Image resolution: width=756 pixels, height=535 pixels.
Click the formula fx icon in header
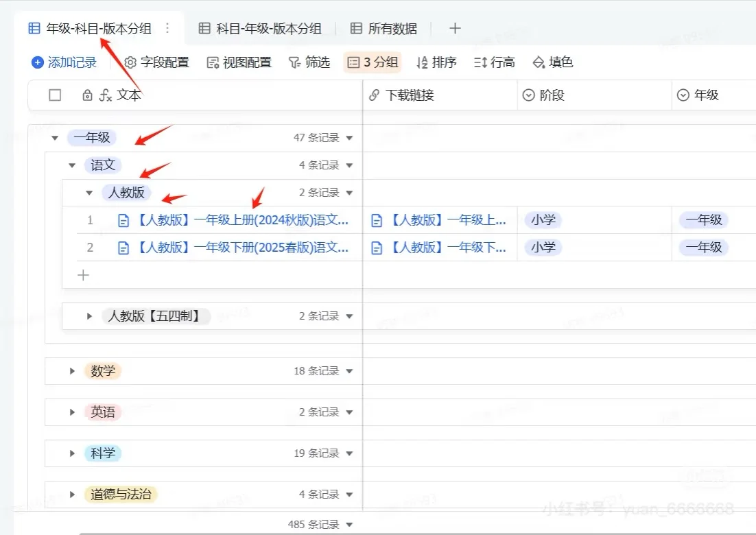106,95
